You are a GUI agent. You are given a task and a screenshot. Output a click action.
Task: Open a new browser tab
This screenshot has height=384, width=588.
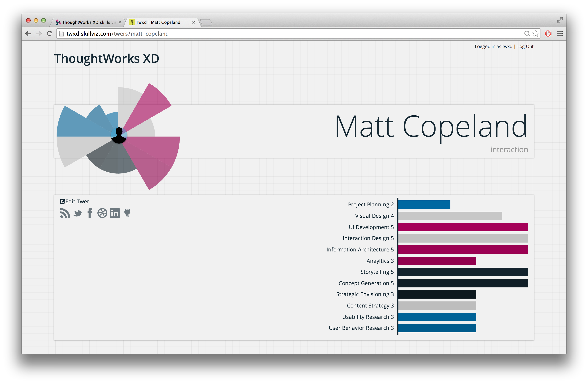tap(206, 23)
